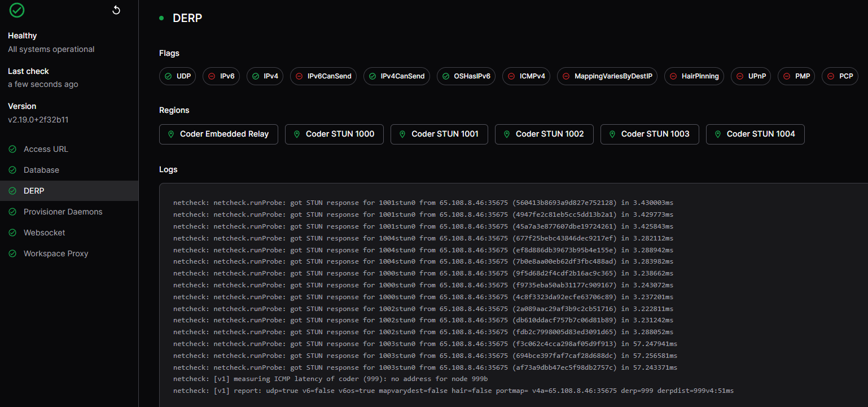The width and height of the screenshot is (868, 407).
Task: Click the red icon on MappingVariesByDestIP flag
Action: 566,76
